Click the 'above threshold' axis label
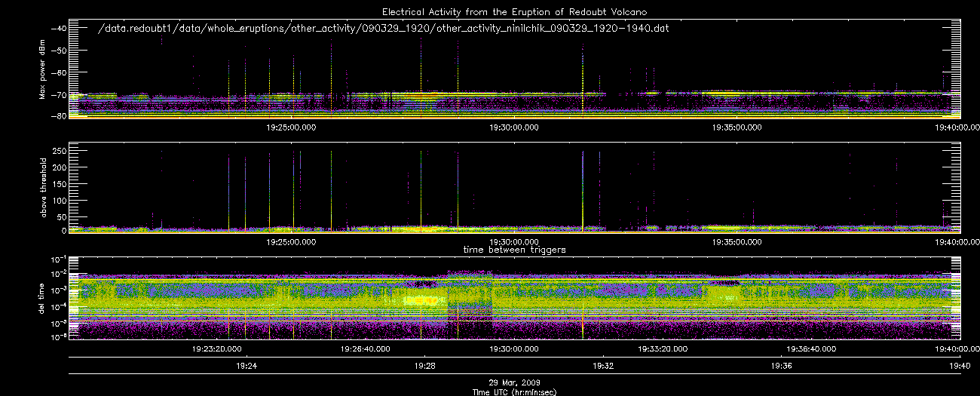This screenshot has height=396, width=980. pos(43,187)
